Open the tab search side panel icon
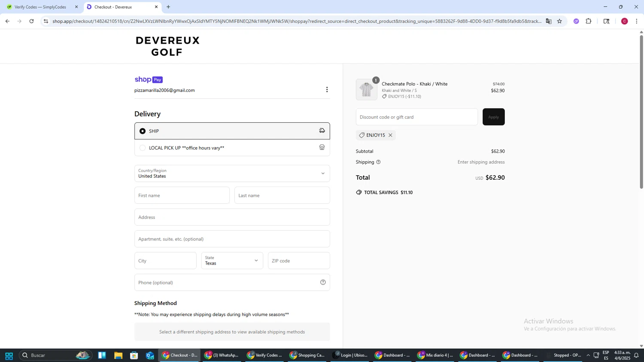This screenshot has height=362, width=644. coord(607,21)
